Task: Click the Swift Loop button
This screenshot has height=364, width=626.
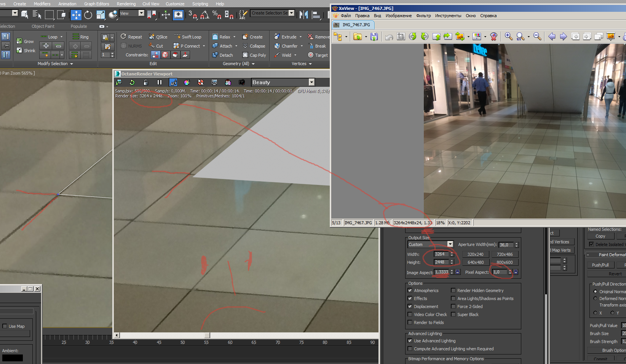Action: 188,37
